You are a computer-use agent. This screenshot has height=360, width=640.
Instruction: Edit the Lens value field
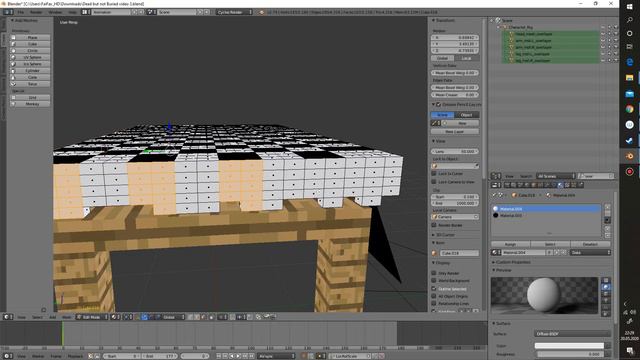(455, 151)
